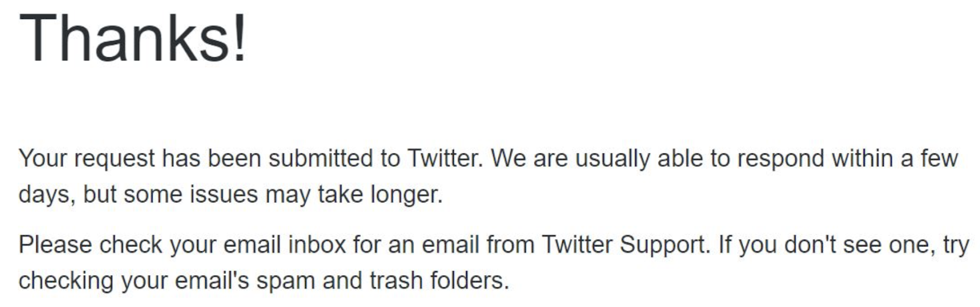The image size is (980, 307).
Task: Click the word "Twitter." in first paragraph
Action: click(445, 158)
